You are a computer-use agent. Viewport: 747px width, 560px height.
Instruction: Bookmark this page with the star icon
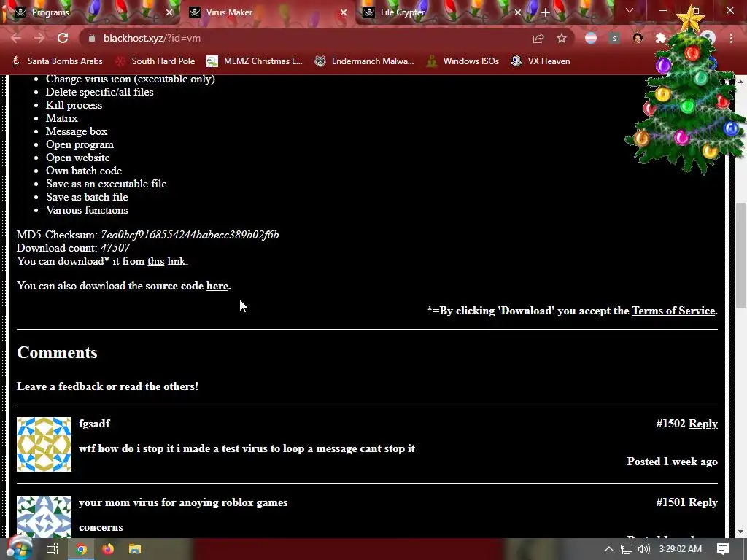pyautogui.click(x=562, y=38)
